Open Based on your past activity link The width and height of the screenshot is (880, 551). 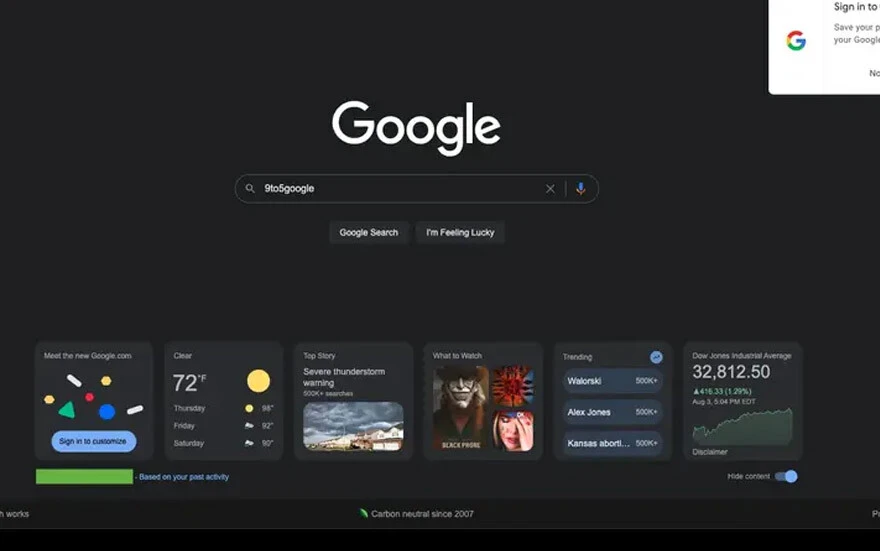click(x=184, y=477)
